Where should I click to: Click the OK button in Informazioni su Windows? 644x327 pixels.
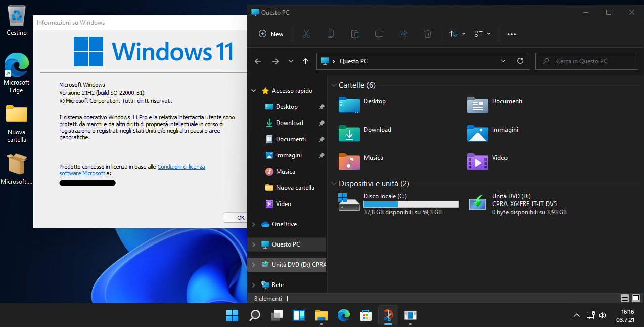pyautogui.click(x=236, y=218)
